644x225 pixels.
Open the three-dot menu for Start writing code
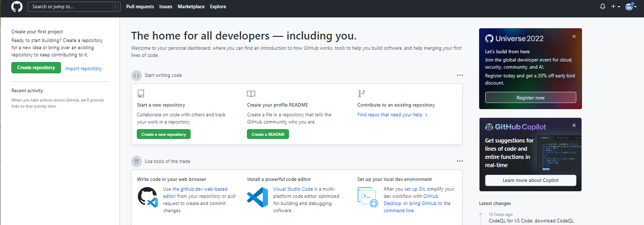pos(460,75)
